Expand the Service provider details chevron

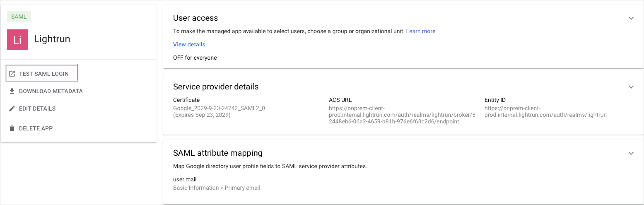(631, 87)
